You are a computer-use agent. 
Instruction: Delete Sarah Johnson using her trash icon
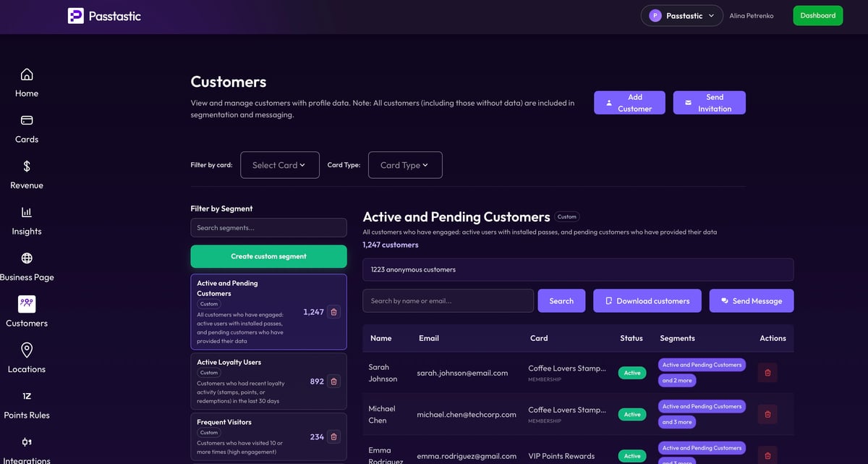(767, 372)
